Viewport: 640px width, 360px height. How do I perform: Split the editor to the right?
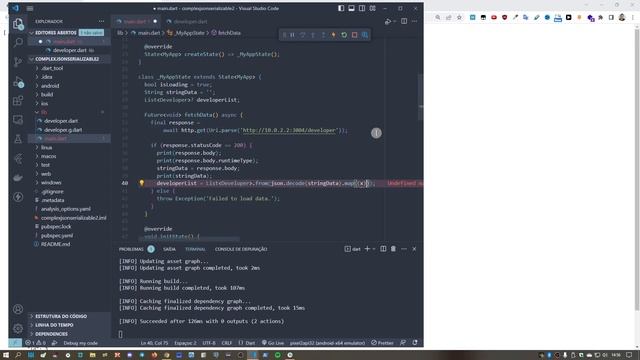point(404,21)
